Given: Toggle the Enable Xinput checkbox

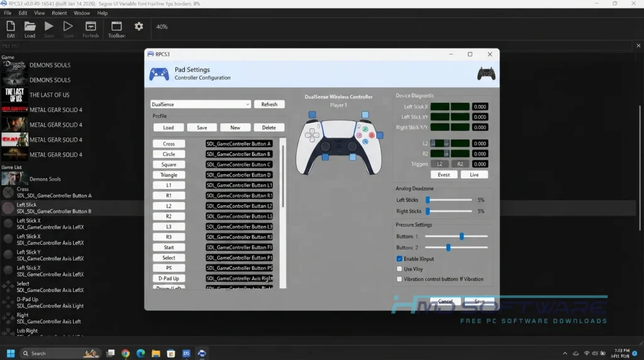Looking at the screenshot, I should 399,259.
